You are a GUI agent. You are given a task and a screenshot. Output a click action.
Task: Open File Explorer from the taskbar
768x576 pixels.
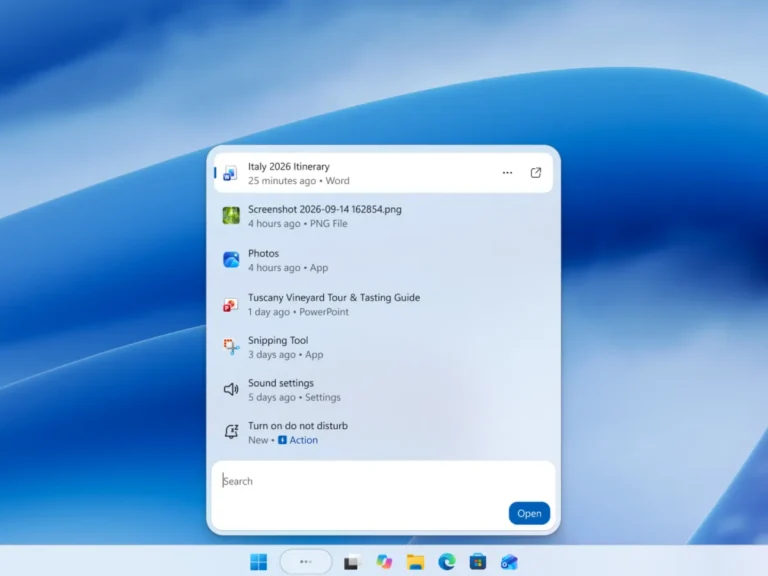pyautogui.click(x=415, y=562)
